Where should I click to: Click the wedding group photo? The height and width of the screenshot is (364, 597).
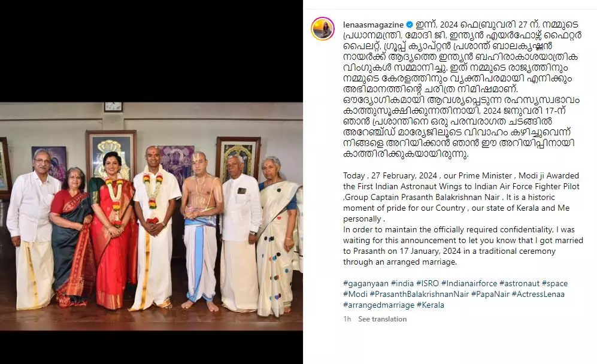[151, 216]
